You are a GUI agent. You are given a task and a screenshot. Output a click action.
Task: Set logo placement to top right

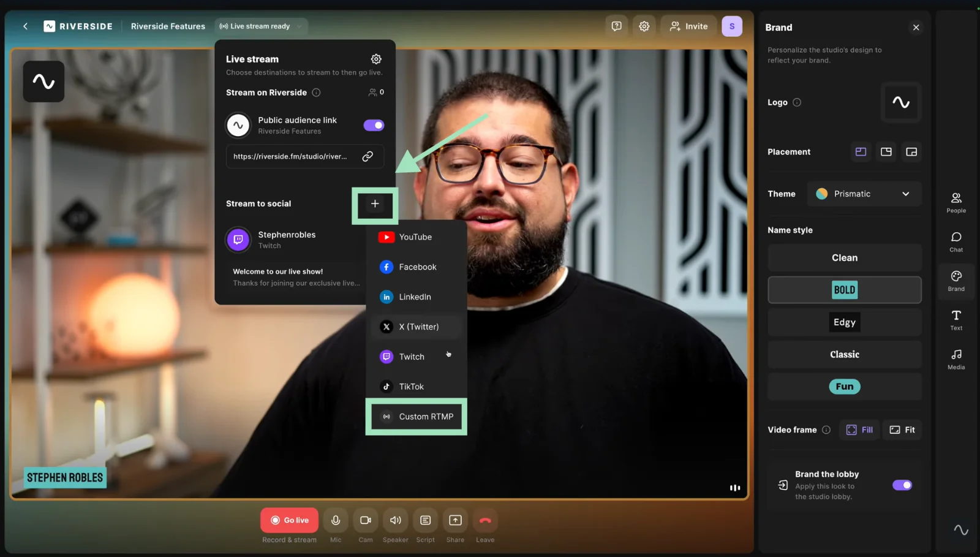tap(886, 152)
